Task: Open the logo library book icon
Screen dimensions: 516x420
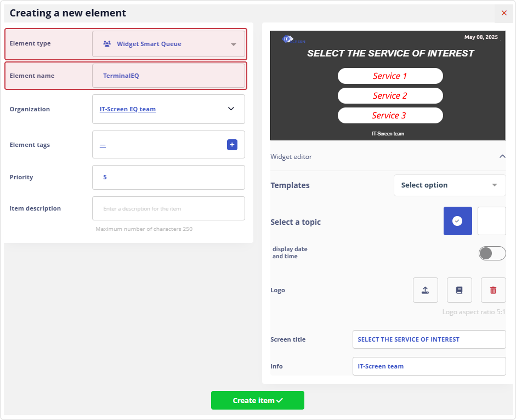Action: point(459,290)
